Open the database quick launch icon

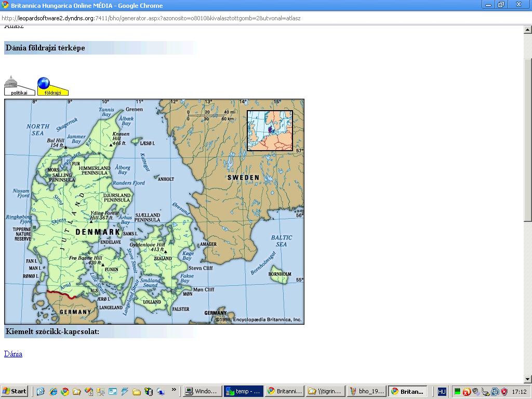click(x=148, y=392)
